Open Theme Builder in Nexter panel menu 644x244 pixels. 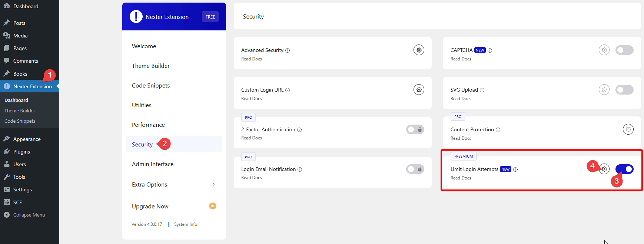pos(151,66)
